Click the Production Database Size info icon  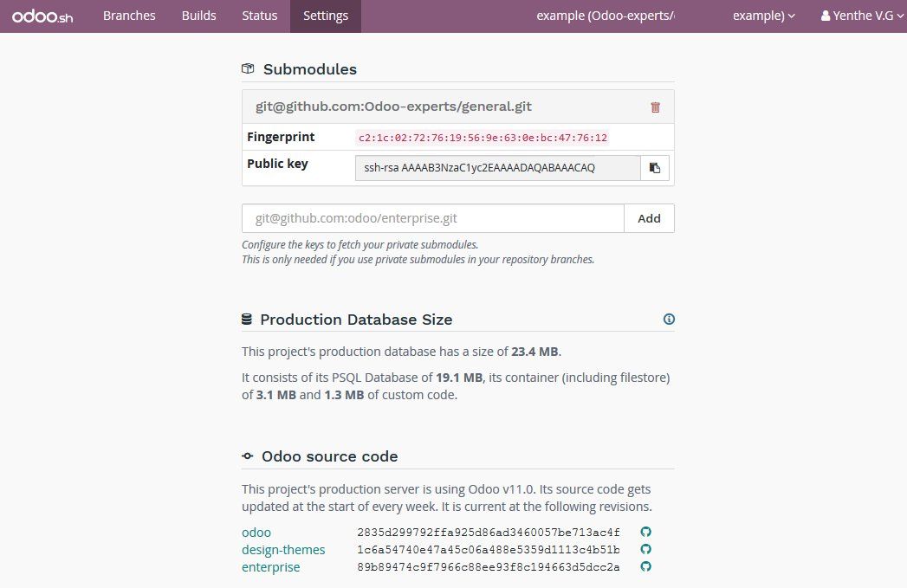[669, 320]
